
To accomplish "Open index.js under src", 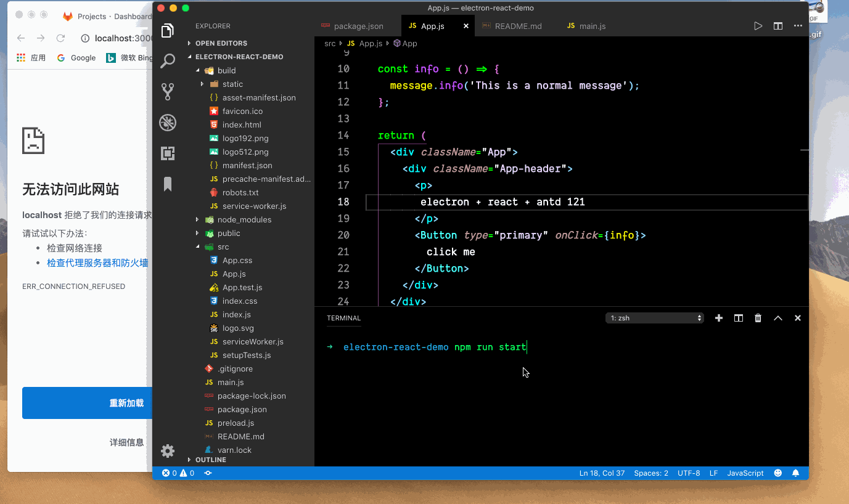I will (x=236, y=314).
